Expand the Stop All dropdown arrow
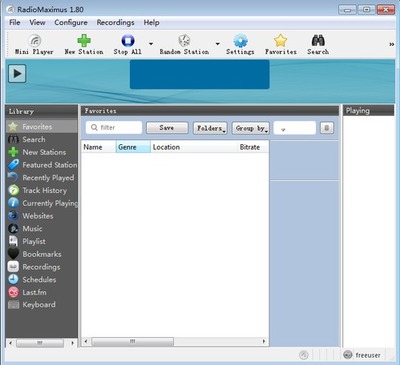400x365 pixels. tap(151, 44)
